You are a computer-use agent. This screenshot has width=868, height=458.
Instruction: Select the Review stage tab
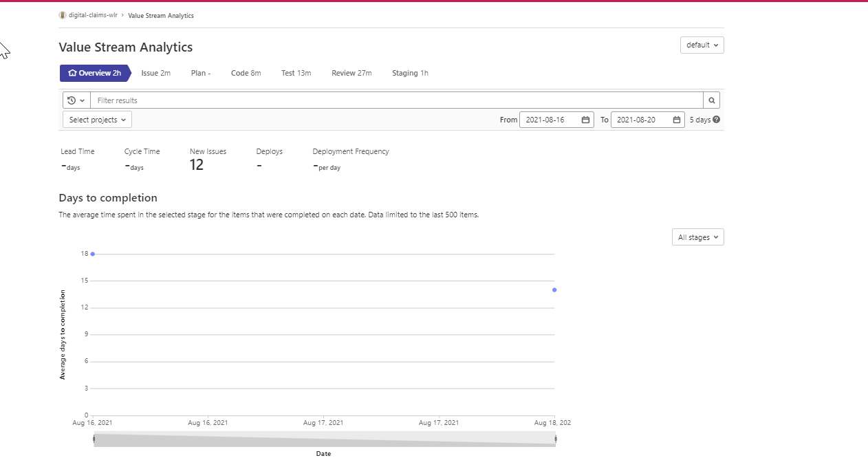351,72
